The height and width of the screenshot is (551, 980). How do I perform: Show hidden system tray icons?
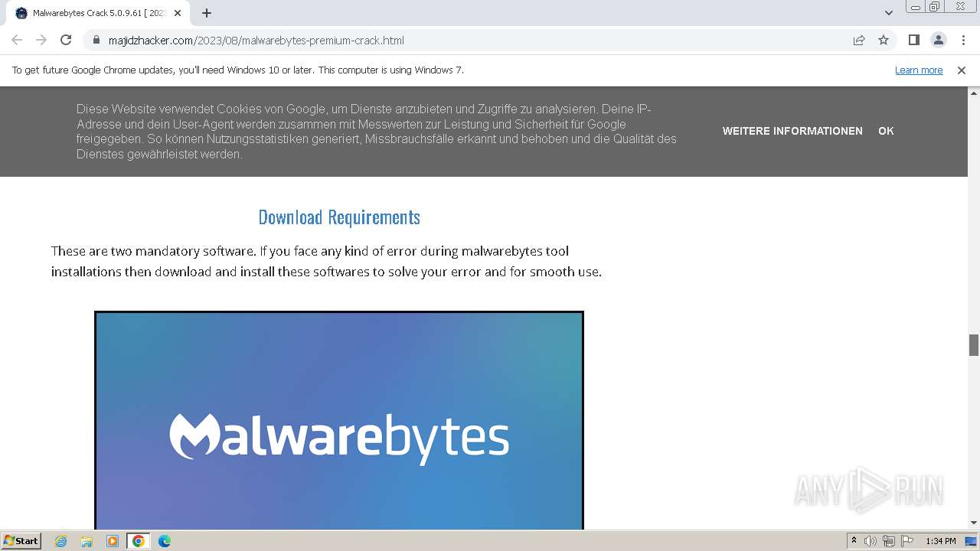pyautogui.click(x=854, y=541)
